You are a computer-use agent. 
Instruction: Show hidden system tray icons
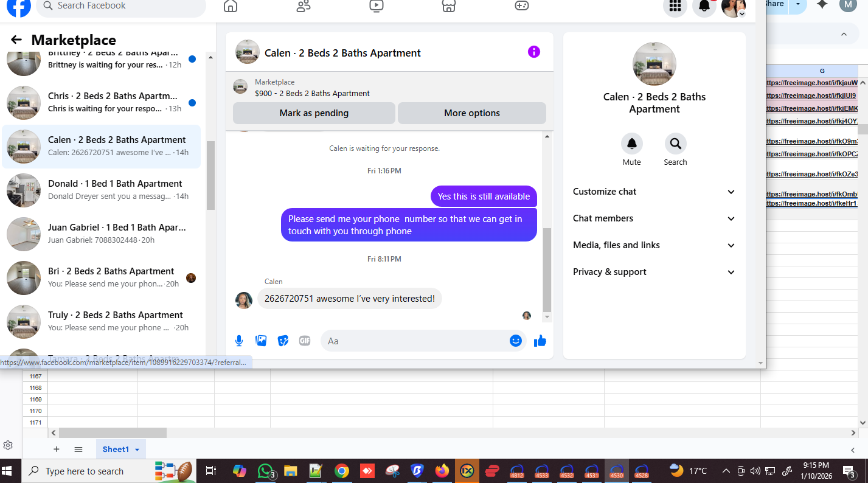pos(726,471)
